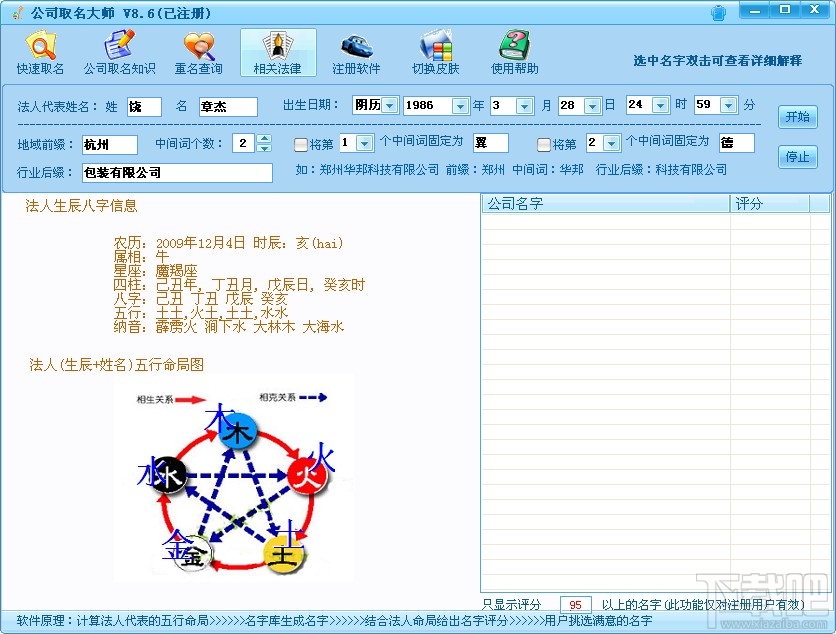Click the 评分 column header
The width and height of the screenshot is (836, 634).
point(770,204)
